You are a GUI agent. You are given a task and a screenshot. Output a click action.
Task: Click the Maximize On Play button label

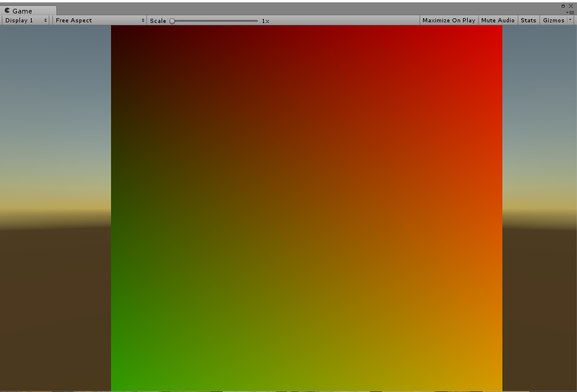tap(449, 19)
